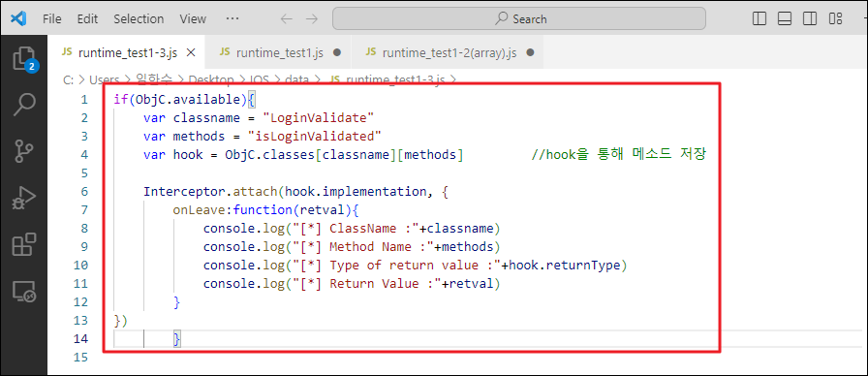868x376 pixels.
Task: Close the runtime_test1-3.js tab
Action: tap(191, 52)
